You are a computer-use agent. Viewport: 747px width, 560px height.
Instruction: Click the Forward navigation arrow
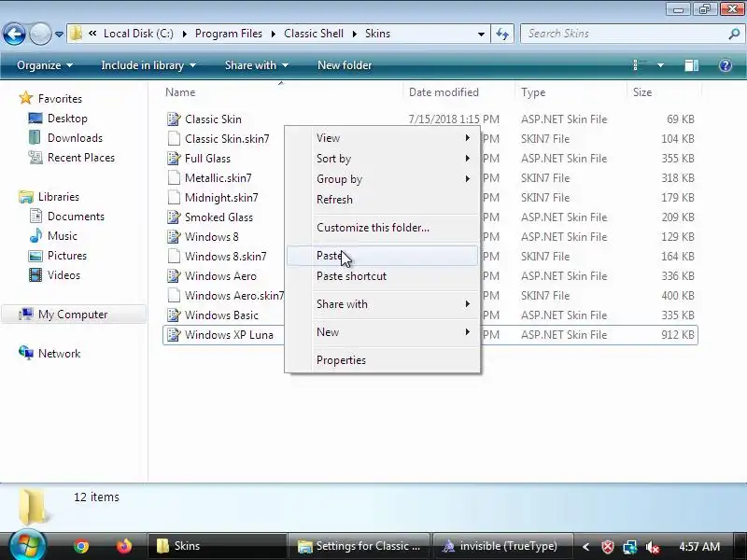pos(40,34)
